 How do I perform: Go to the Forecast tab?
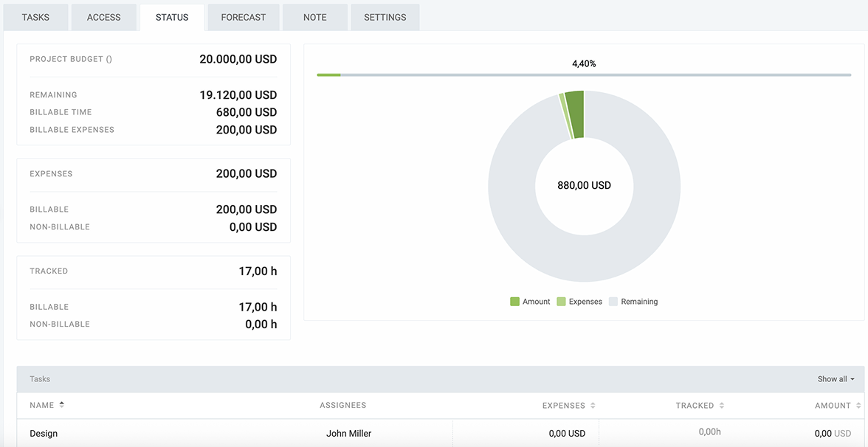click(243, 17)
